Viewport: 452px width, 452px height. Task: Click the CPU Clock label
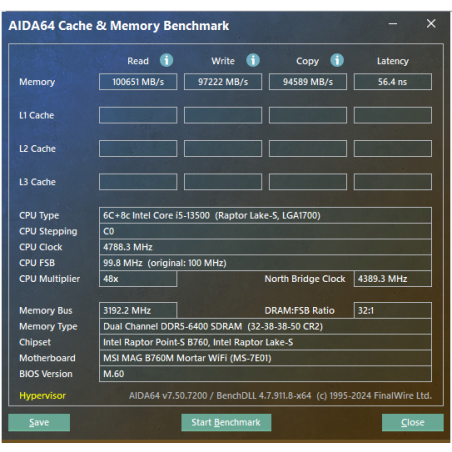[x=41, y=247]
